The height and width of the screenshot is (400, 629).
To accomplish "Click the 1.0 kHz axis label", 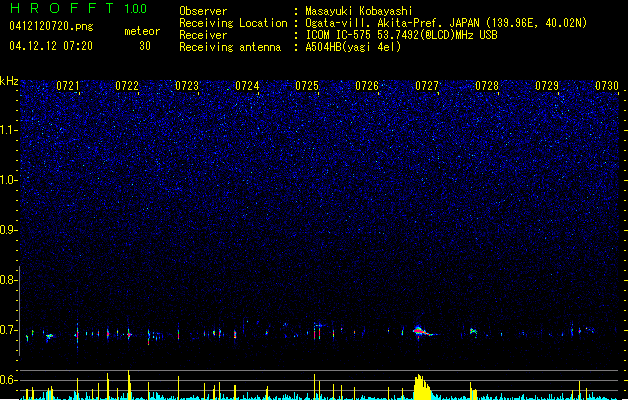I will (x=9, y=180).
